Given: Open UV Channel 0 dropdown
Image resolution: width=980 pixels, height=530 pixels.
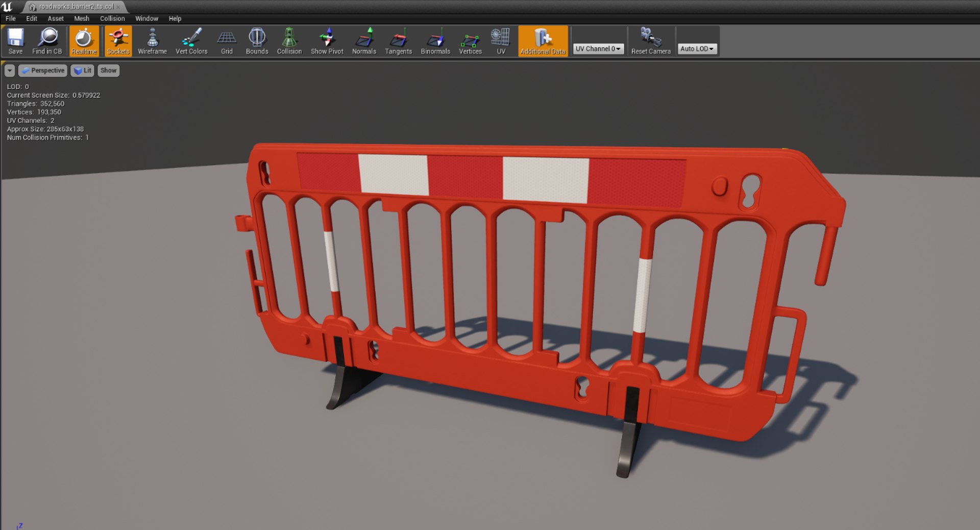Looking at the screenshot, I should click(x=598, y=49).
